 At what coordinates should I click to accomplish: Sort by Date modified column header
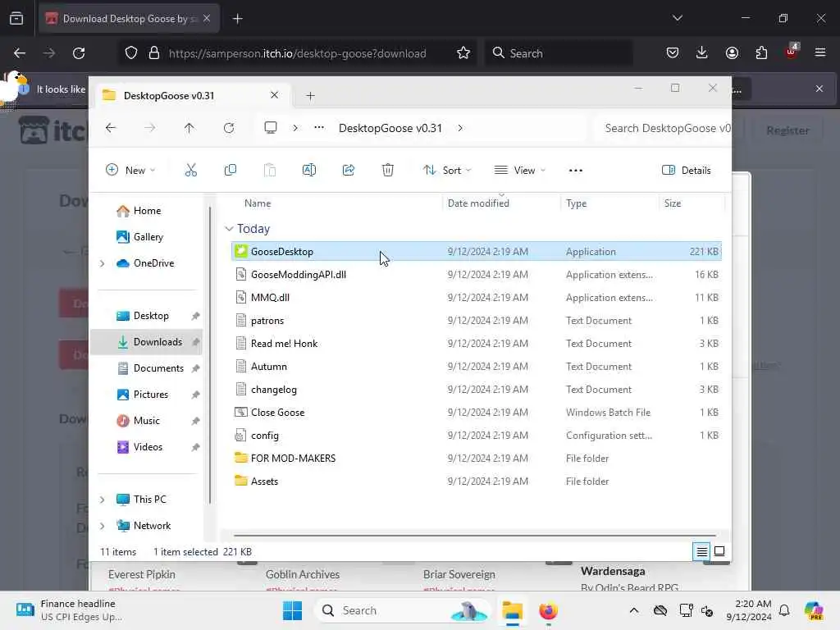tap(478, 203)
